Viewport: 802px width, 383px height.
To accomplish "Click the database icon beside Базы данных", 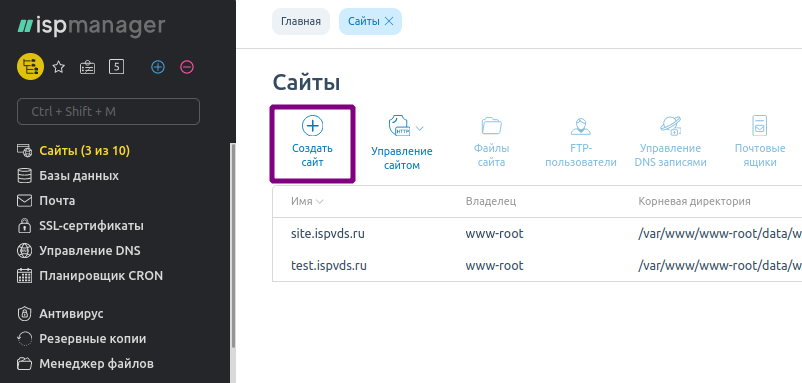I will (24, 176).
